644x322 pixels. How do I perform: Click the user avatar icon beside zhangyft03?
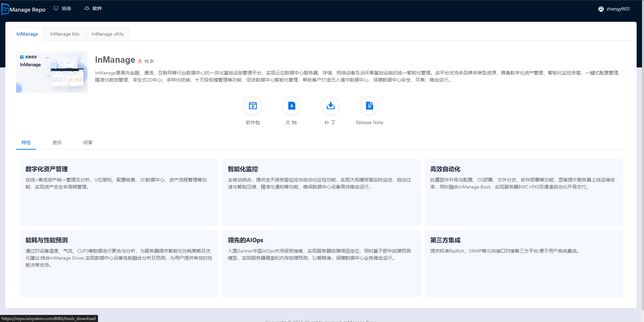[601, 9]
